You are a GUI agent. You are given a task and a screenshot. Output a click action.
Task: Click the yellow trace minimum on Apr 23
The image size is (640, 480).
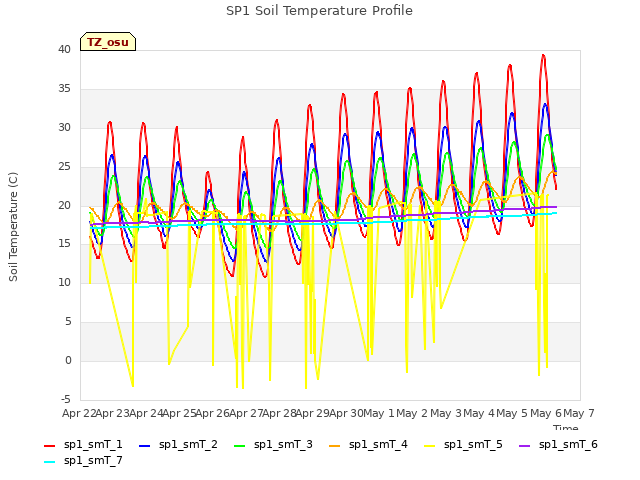click(133, 385)
